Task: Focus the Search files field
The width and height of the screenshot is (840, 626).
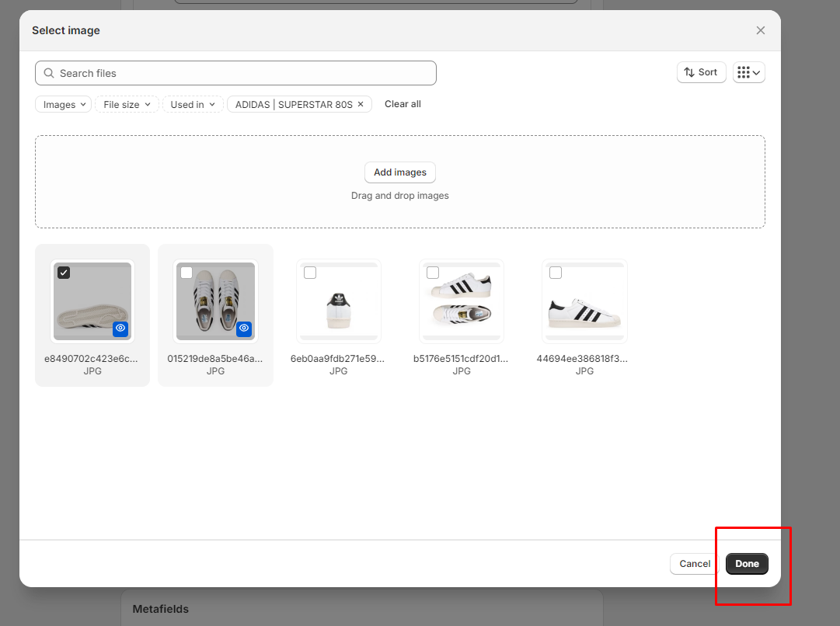Action: (x=235, y=73)
